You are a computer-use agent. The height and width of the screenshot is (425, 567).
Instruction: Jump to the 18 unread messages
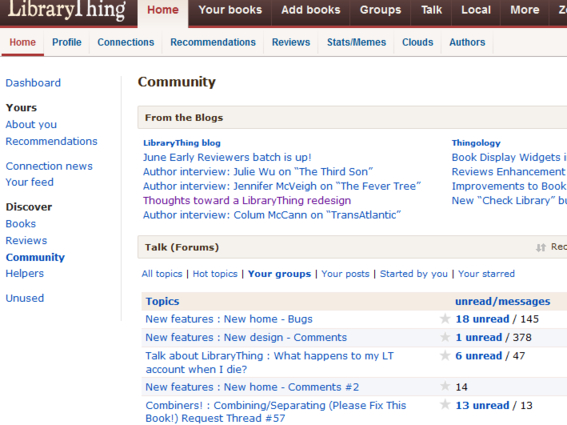[482, 319]
